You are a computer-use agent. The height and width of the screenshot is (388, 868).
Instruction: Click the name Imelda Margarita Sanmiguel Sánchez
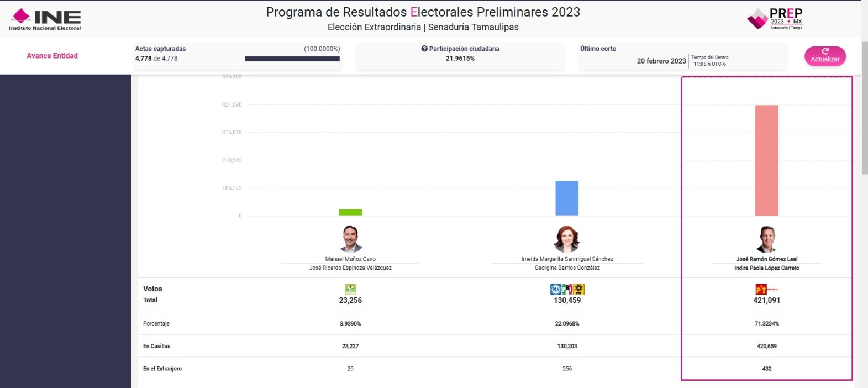coord(567,259)
